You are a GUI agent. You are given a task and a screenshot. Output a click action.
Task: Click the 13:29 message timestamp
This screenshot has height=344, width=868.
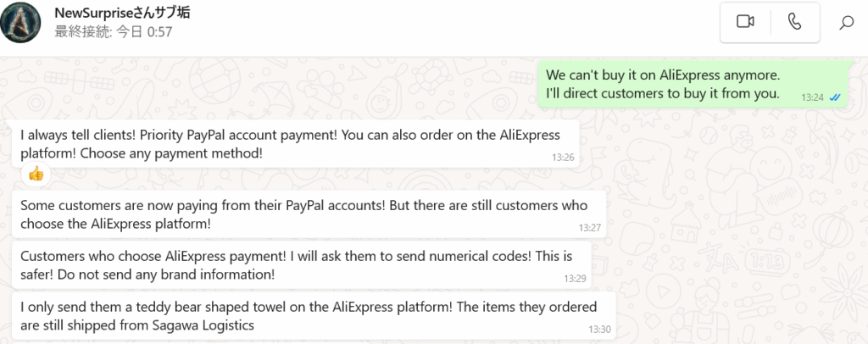575,278
